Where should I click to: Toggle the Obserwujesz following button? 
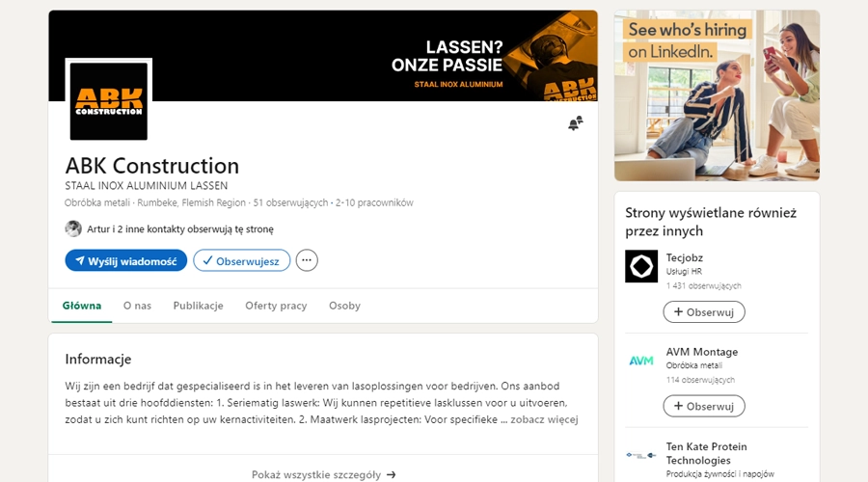pos(241,260)
